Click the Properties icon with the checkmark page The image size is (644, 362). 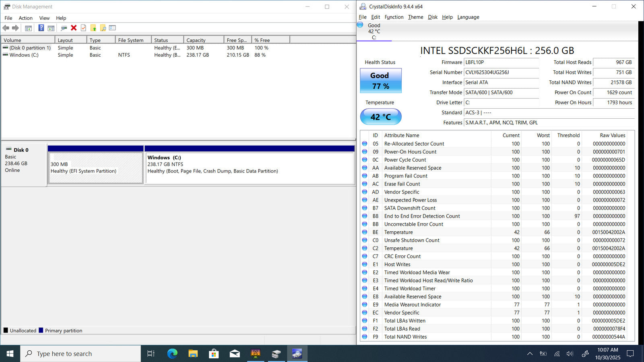[83, 28]
